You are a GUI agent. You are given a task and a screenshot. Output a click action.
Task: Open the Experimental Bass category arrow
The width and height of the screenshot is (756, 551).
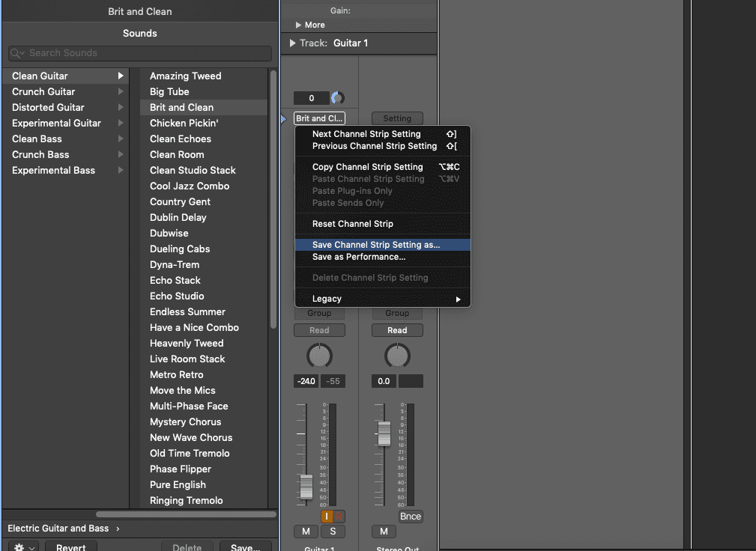coord(121,170)
